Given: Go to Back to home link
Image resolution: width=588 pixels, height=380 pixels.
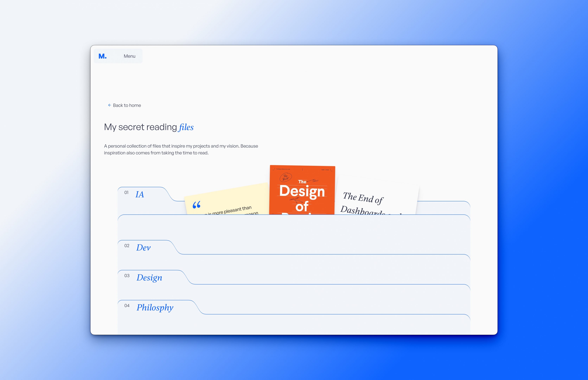Looking at the screenshot, I should click(x=124, y=105).
